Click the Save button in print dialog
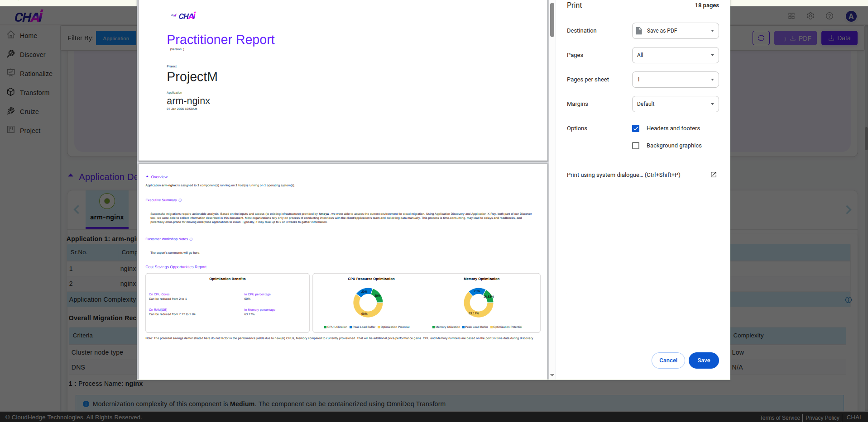868x422 pixels. coord(704,360)
